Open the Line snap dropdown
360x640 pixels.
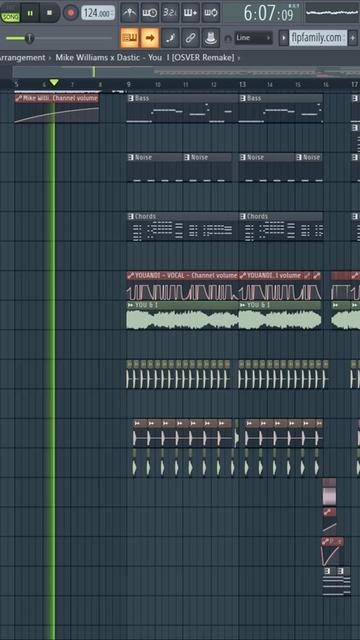(x=253, y=38)
